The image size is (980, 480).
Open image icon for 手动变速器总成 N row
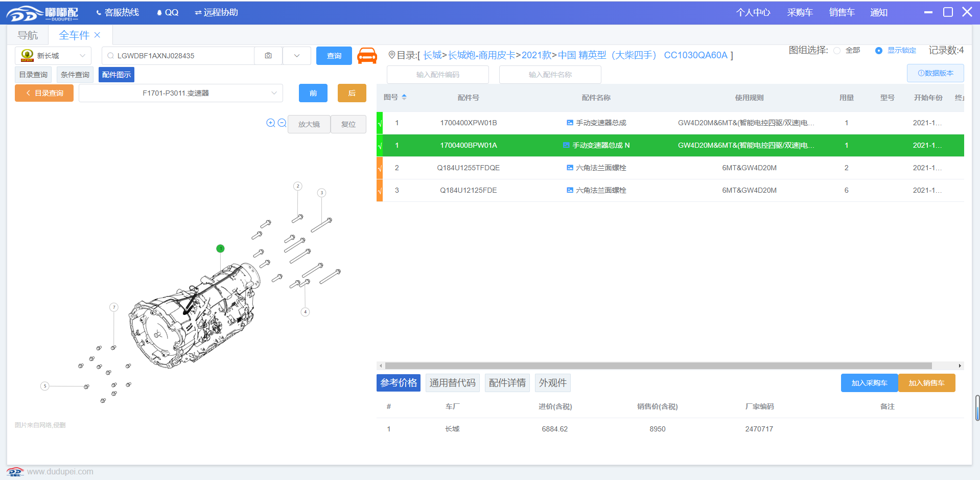coord(566,145)
